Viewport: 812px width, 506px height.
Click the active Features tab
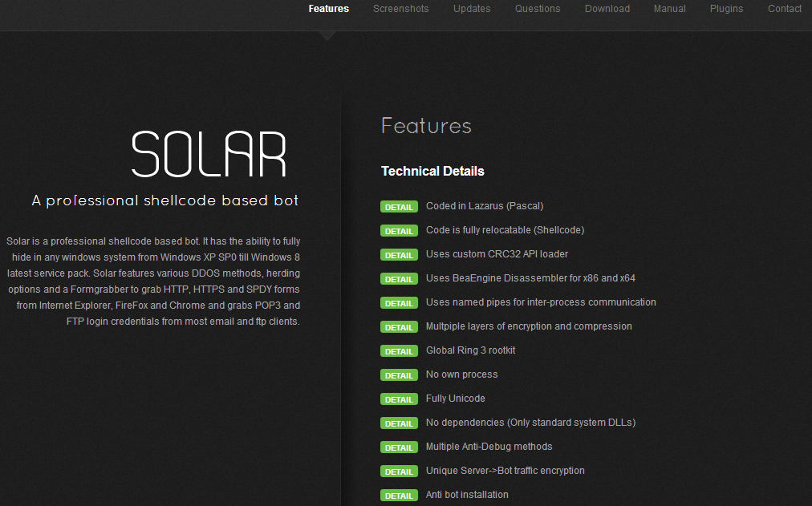(x=328, y=9)
